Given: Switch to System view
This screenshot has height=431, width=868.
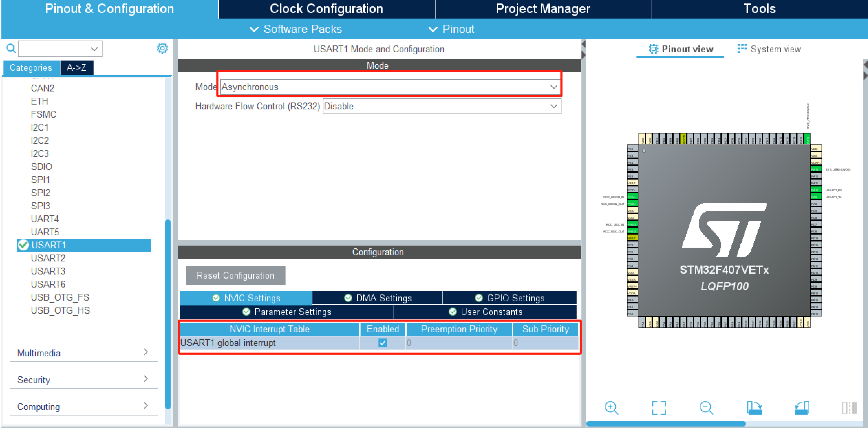Looking at the screenshot, I should click(x=769, y=49).
